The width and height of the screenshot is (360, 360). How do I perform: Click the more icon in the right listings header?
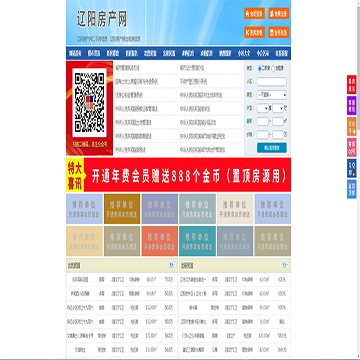click(x=285, y=265)
